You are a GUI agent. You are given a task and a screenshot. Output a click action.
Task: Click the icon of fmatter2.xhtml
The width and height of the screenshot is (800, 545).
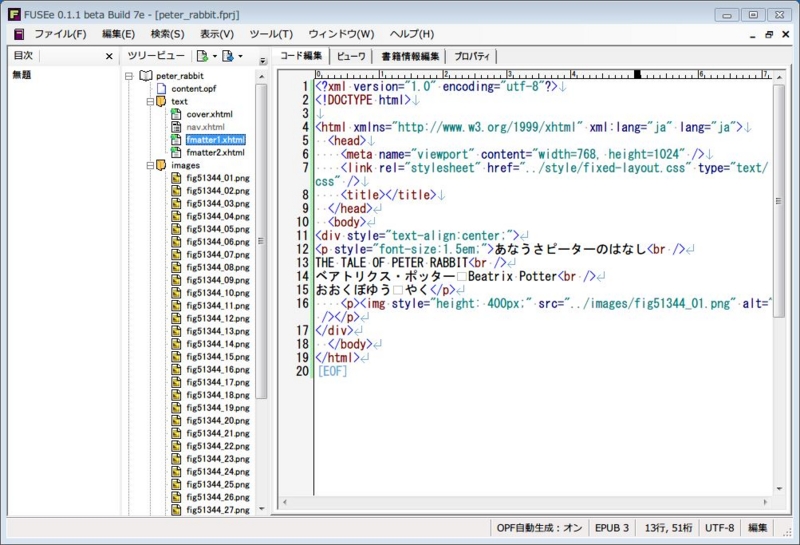176,152
